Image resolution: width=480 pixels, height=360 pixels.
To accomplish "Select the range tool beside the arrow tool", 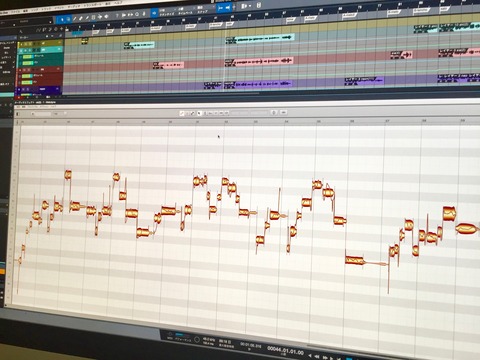I will pyautogui.click(x=68, y=19).
